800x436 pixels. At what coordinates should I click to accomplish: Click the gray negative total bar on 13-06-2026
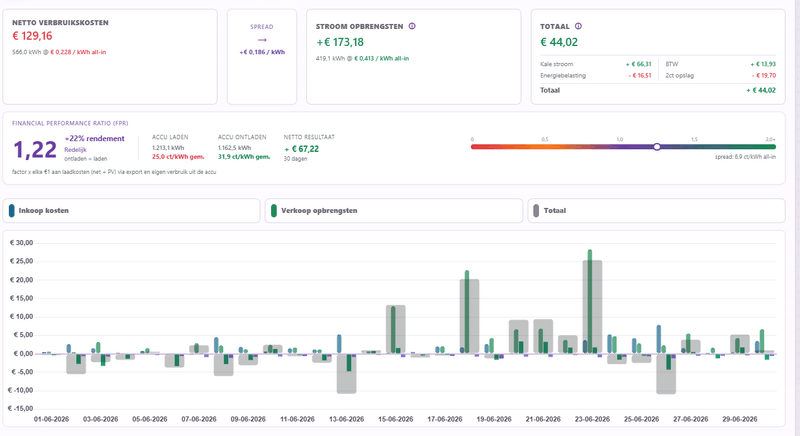[346, 373]
